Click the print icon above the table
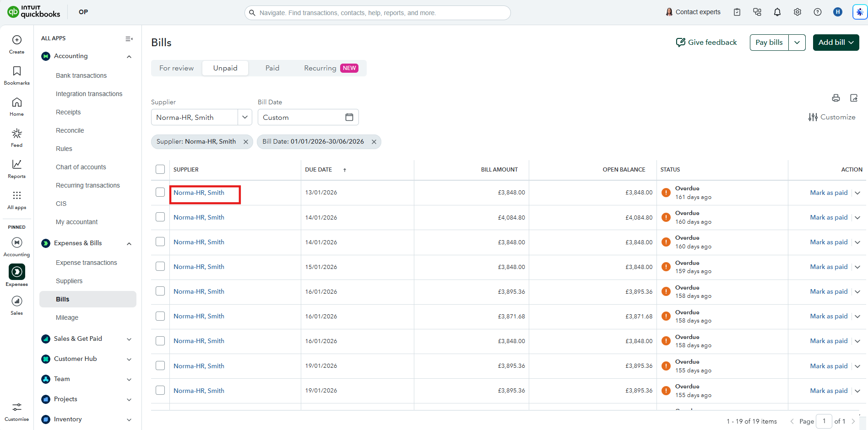 click(836, 98)
